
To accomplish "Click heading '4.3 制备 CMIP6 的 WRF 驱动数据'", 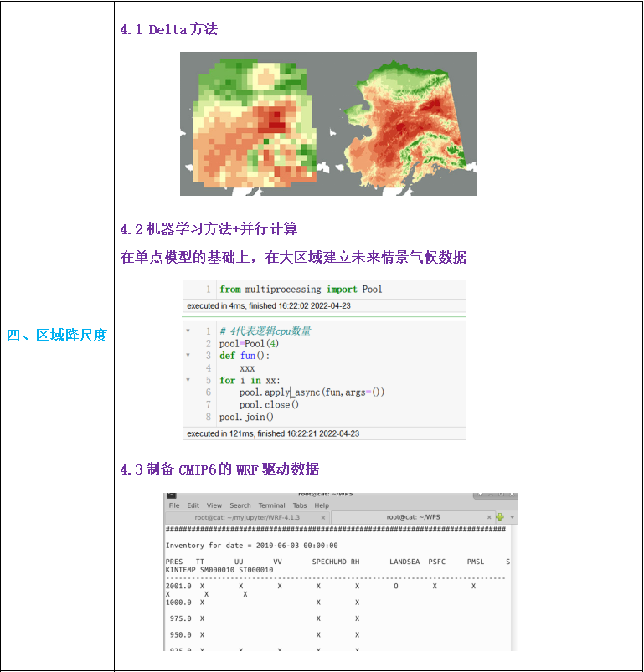I will pos(219,469).
